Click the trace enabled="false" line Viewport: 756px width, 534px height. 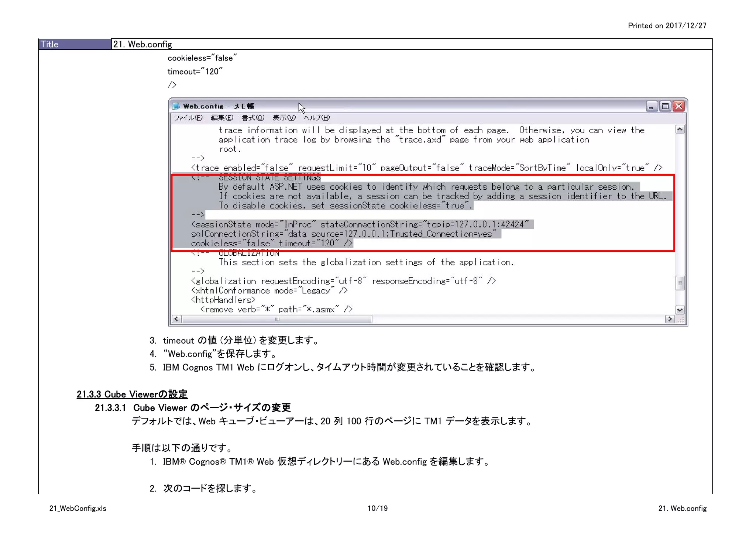pyautogui.click(x=426, y=168)
